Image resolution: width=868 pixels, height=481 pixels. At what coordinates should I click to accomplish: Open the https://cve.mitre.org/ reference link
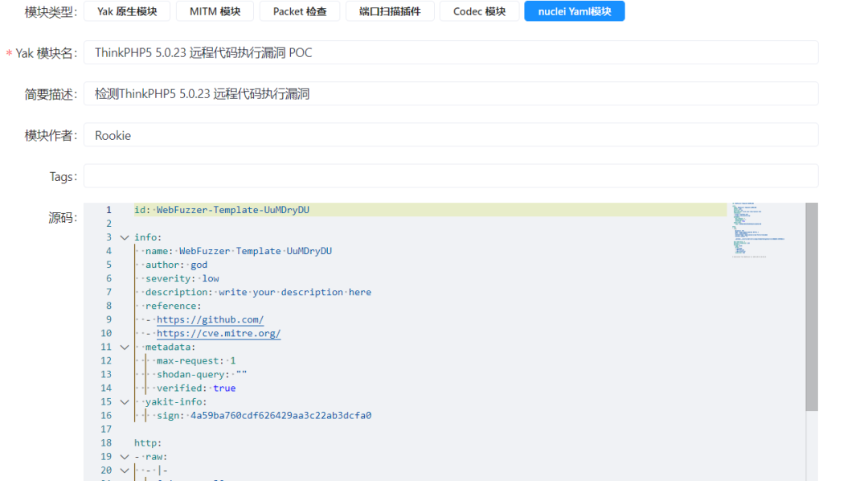(x=219, y=333)
